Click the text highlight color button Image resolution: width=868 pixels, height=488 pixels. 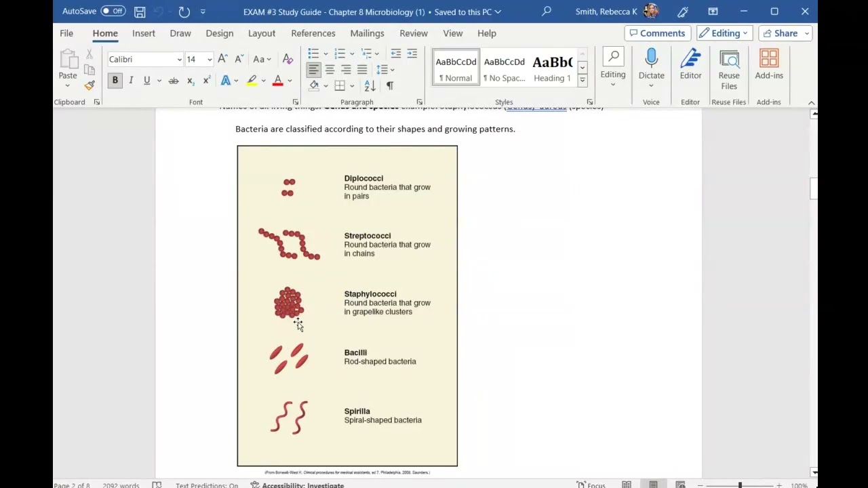[x=252, y=81]
